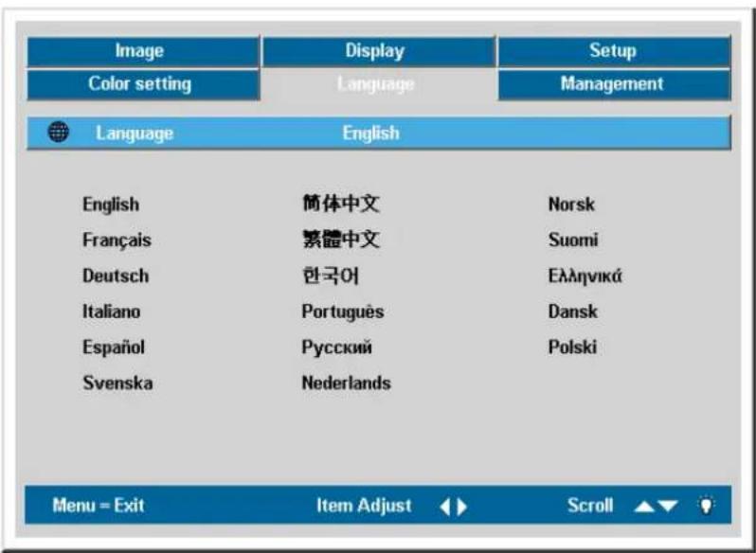Click the globe icon in Language row

(59, 132)
